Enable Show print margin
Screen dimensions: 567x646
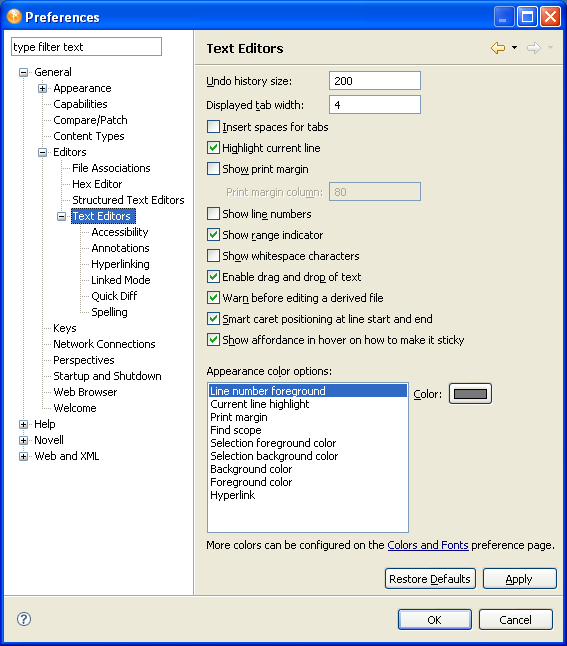click(213, 169)
